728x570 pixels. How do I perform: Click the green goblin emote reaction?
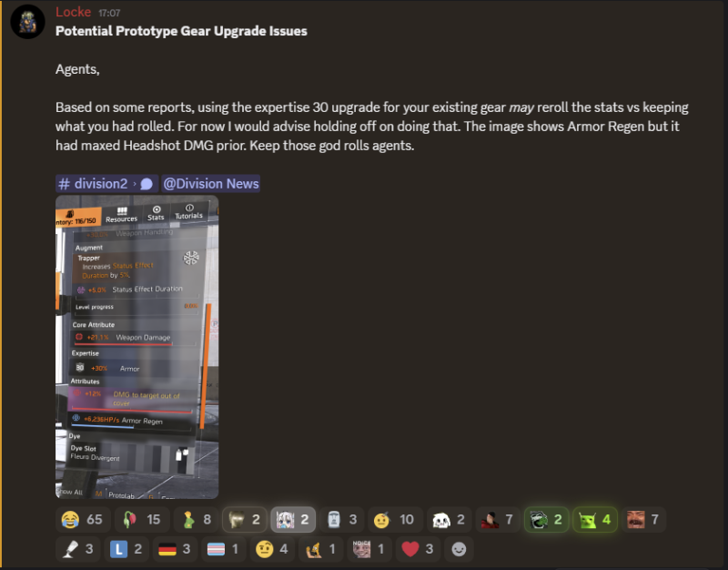pos(595,519)
